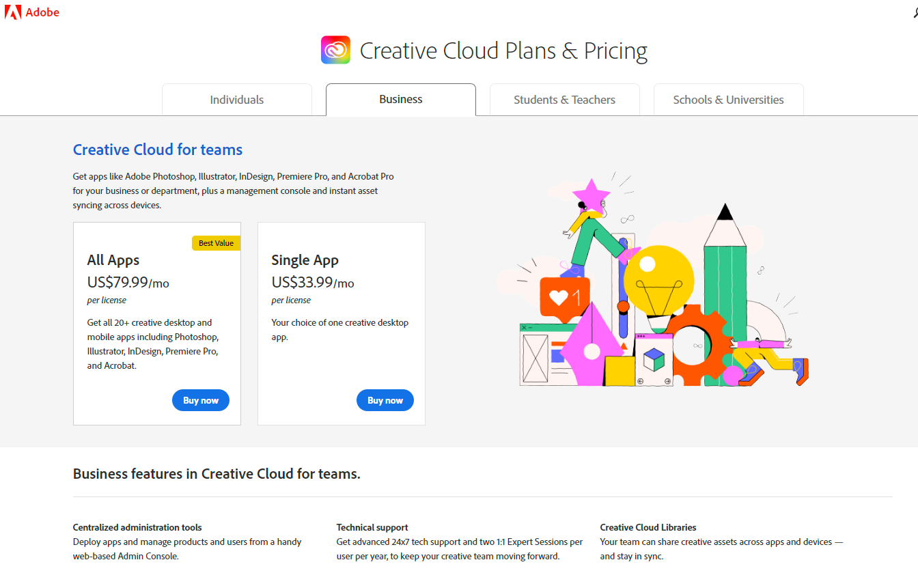Switch to the Individuals tab
The image size is (918, 588).
[237, 100]
